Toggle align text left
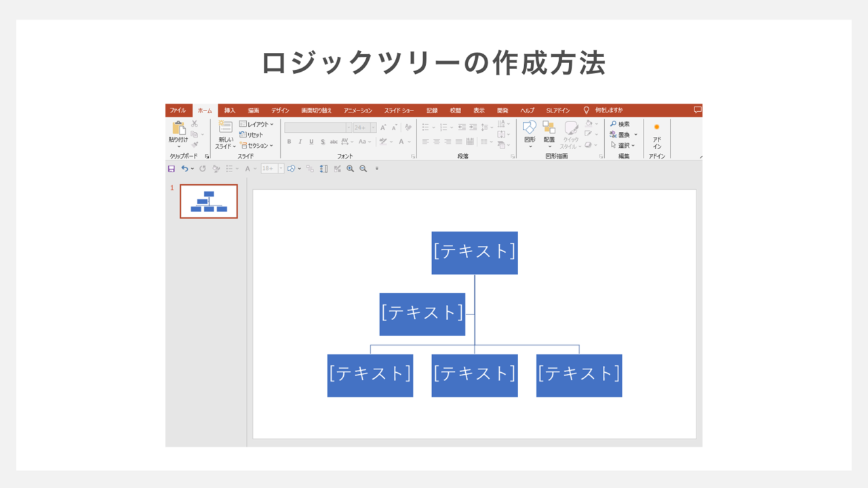This screenshot has height=488, width=868. click(x=425, y=142)
